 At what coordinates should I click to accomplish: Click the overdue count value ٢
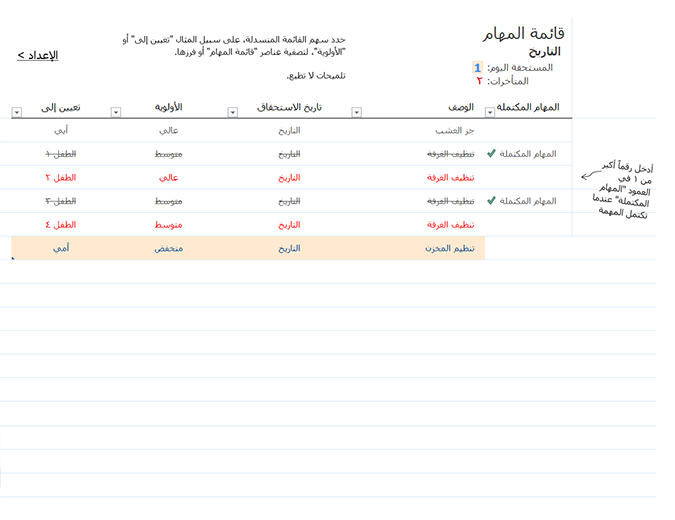coord(480,81)
